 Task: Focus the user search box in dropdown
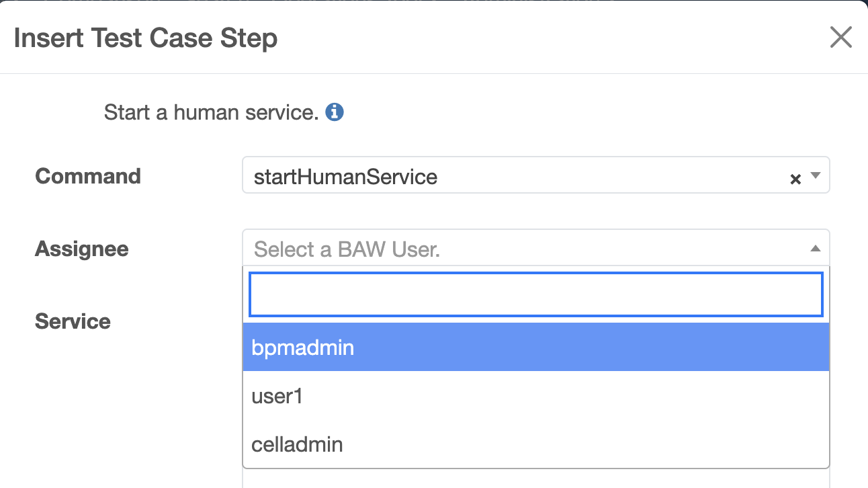point(536,294)
